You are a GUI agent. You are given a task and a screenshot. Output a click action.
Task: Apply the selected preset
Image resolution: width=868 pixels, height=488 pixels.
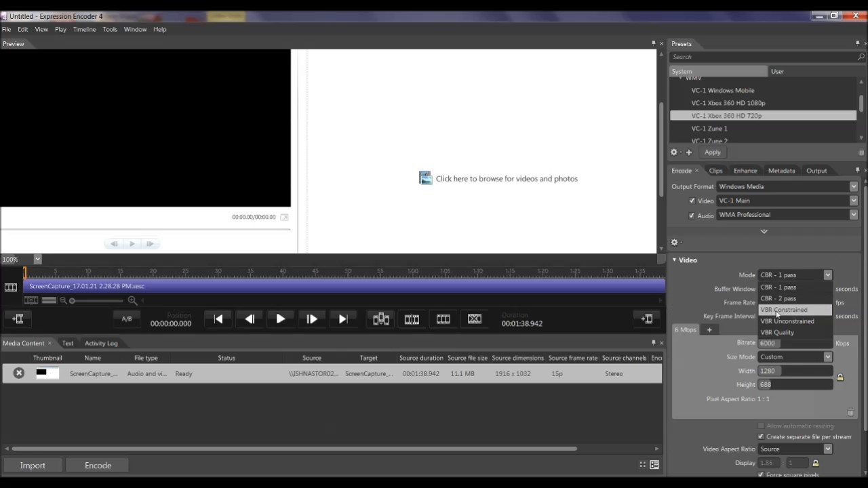tap(712, 152)
